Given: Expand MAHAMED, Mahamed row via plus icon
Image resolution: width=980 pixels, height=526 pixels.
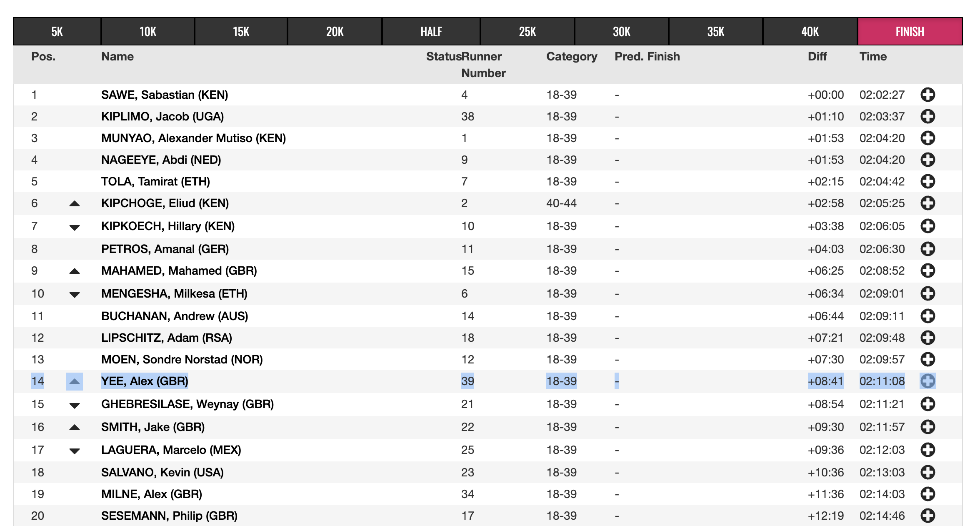Looking at the screenshot, I should click(927, 271).
